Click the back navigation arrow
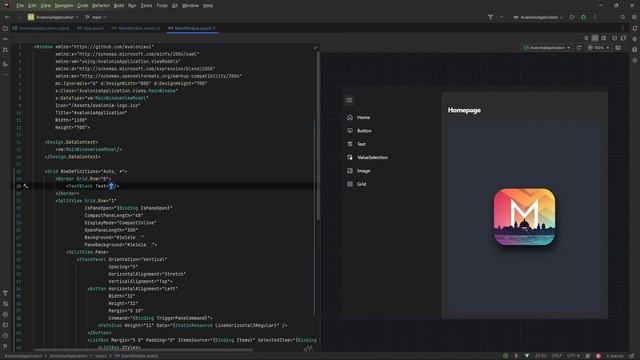640x360 pixels. (x=7, y=17)
